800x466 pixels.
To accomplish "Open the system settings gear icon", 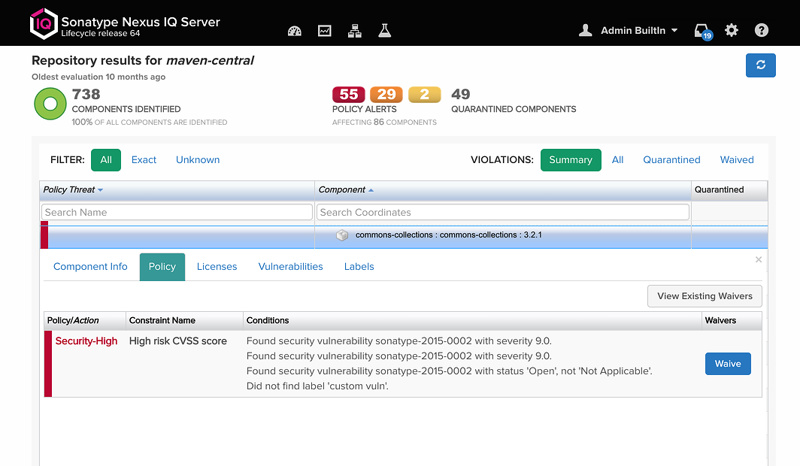I will (x=732, y=30).
